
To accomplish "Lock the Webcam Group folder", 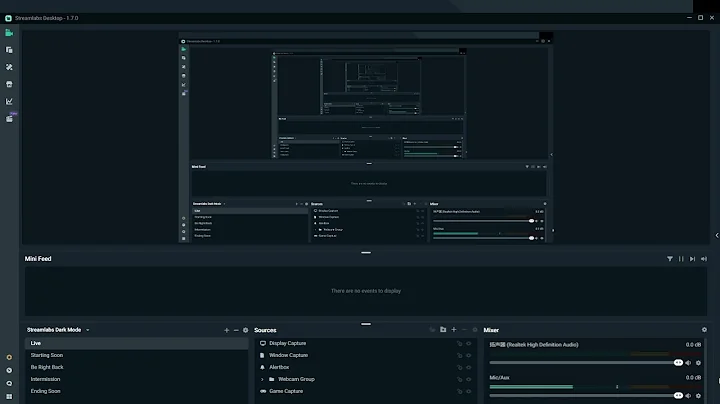I will 459,379.
